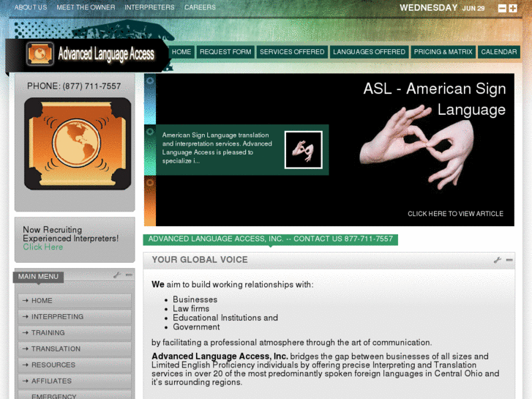Select Interpreting in the Main Menu
The image size is (532, 399).
pos(75,316)
